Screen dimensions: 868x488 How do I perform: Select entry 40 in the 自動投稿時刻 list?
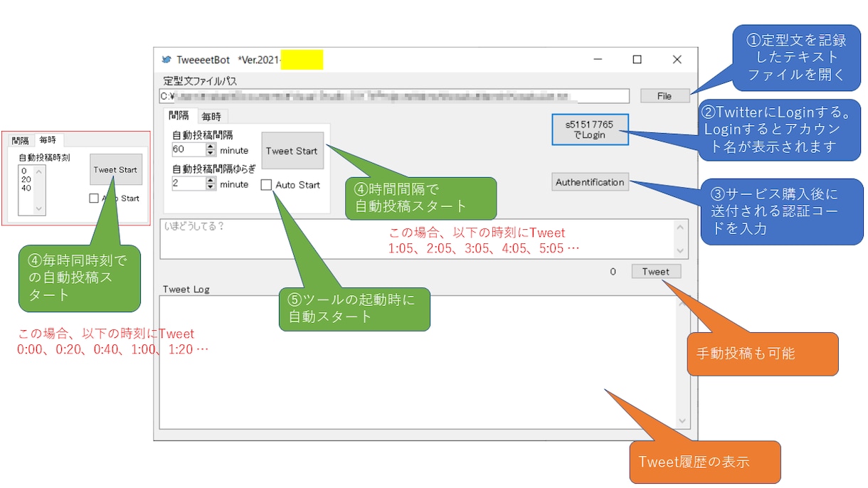26,188
